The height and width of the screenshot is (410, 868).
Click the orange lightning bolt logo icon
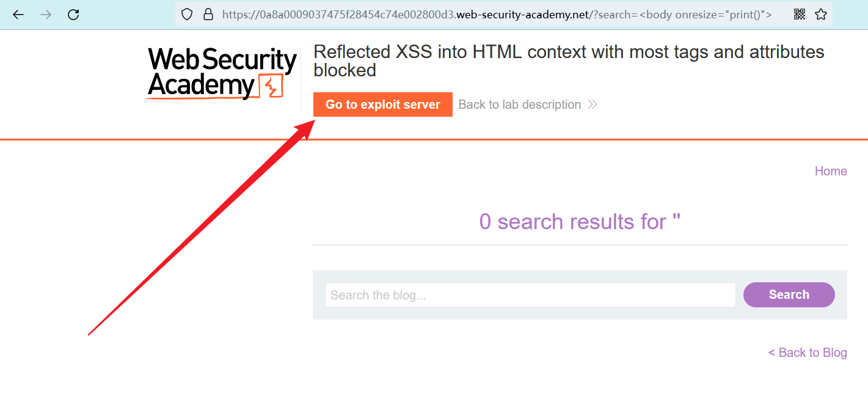[272, 87]
